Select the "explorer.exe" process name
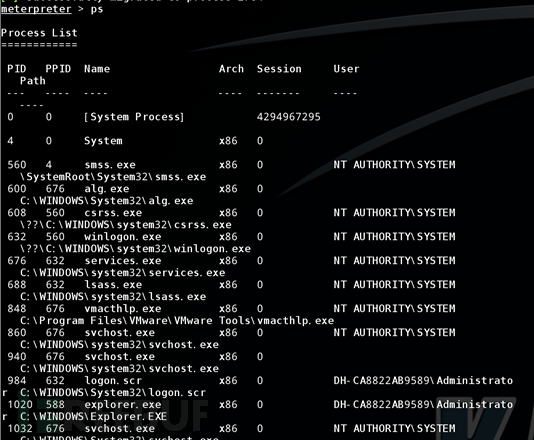This screenshot has width=534, height=440. (123, 405)
